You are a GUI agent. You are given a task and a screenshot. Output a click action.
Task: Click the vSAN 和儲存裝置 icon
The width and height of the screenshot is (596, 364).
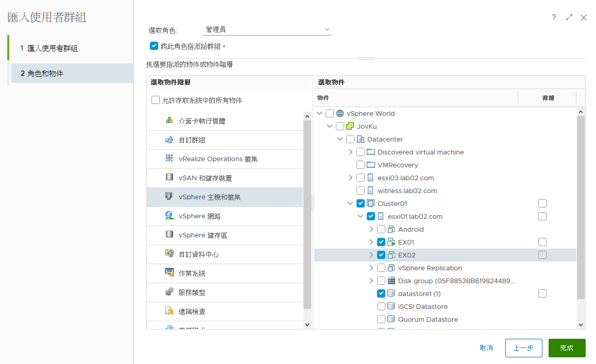(169, 177)
